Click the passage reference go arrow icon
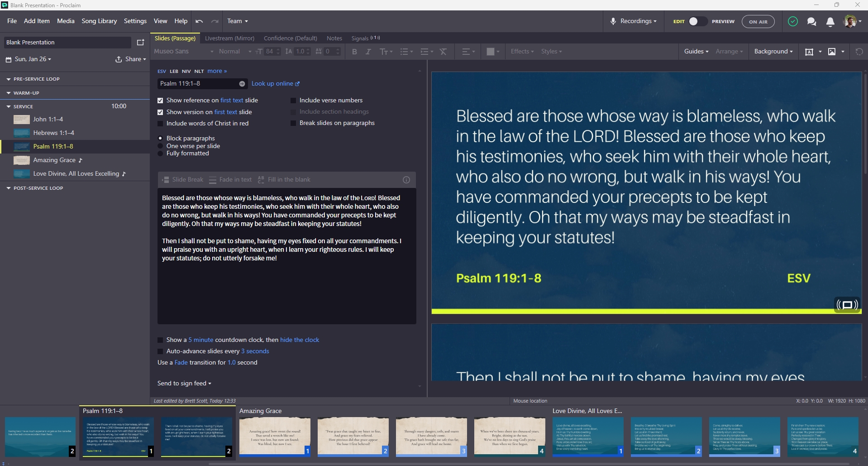 (242, 84)
